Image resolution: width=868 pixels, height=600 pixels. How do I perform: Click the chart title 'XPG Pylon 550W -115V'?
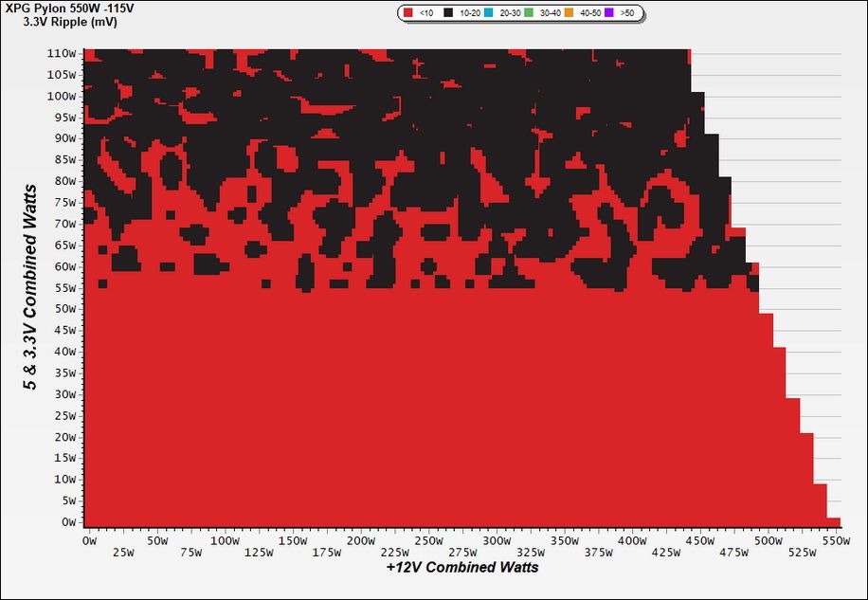pyautogui.click(x=70, y=9)
